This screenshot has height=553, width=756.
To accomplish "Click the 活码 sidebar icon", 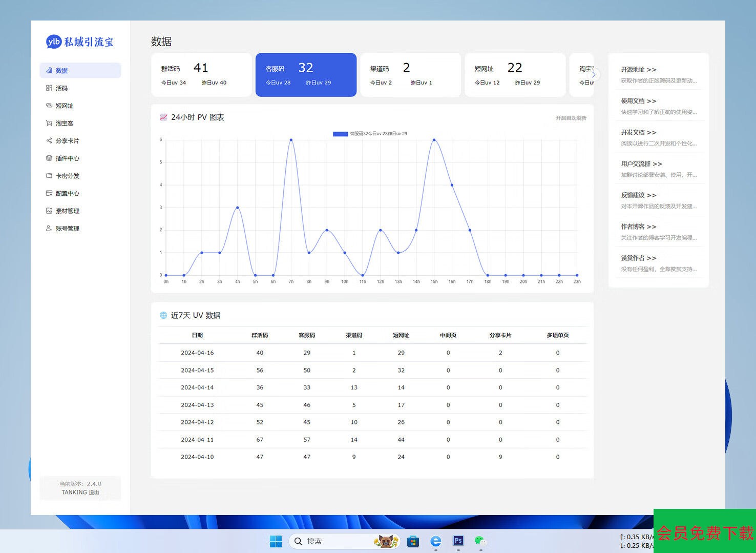I will (x=49, y=88).
